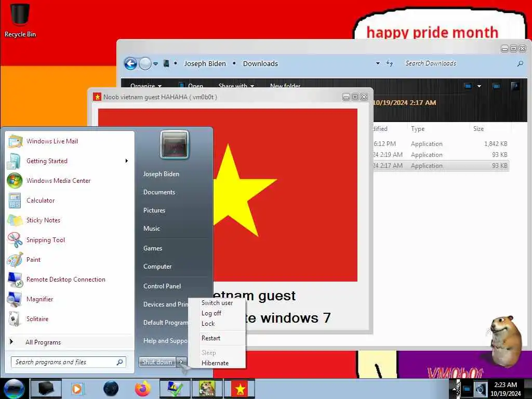Image resolution: width=532 pixels, height=399 pixels.
Task: Click the user account picture in Start menu
Action: pos(175,145)
